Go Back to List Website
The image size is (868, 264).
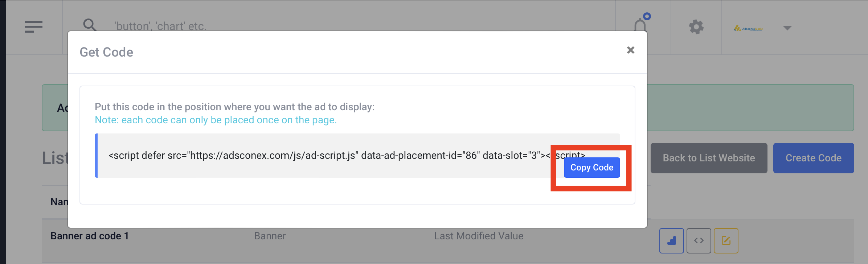point(709,158)
